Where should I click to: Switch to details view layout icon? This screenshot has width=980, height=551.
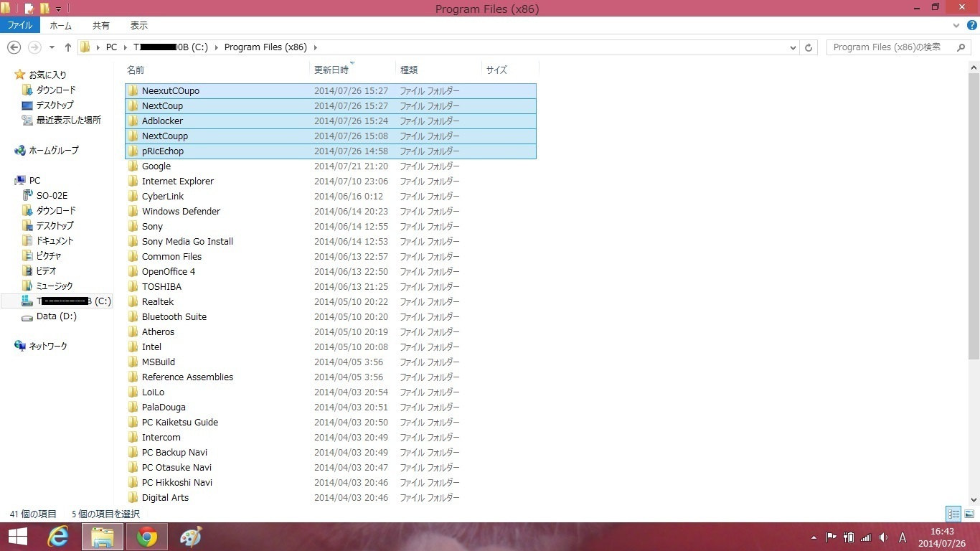(x=953, y=514)
